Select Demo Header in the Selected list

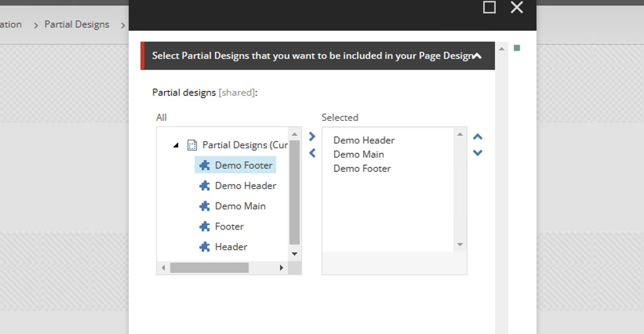click(x=364, y=140)
